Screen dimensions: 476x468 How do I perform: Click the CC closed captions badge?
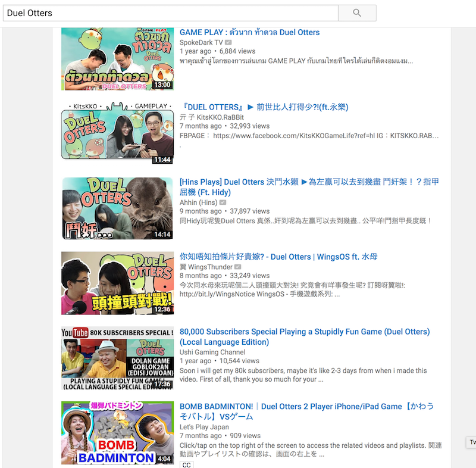click(x=187, y=464)
